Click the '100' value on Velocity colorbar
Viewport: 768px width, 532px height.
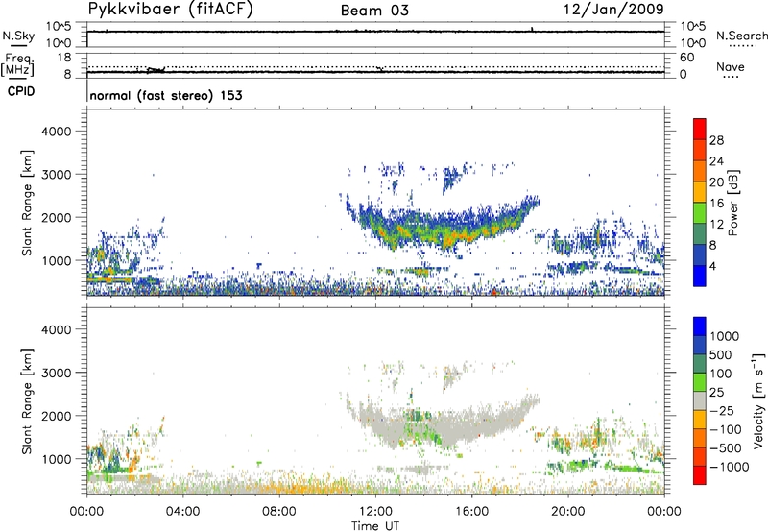(x=721, y=374)
